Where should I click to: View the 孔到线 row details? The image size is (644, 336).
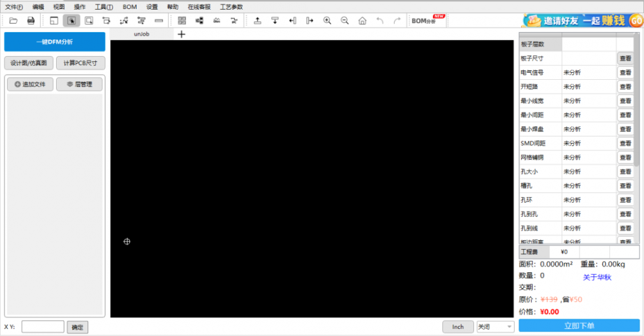tap(625, 229)
